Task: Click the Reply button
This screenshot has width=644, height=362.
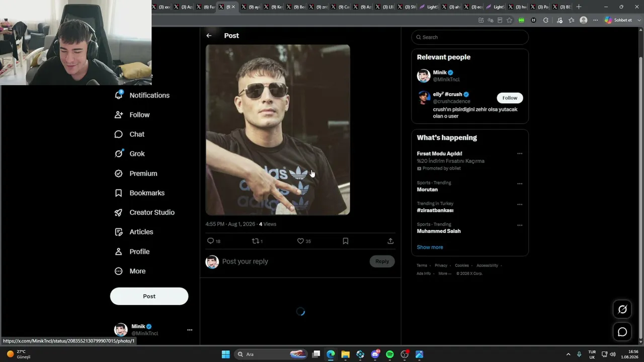Action: click(x=382, y=261)
